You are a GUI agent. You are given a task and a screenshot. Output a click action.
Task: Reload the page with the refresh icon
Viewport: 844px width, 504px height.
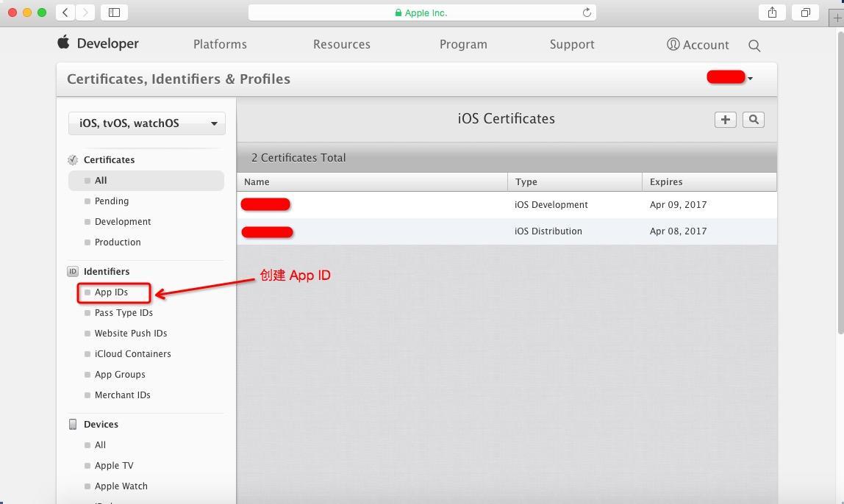(587, 12)
